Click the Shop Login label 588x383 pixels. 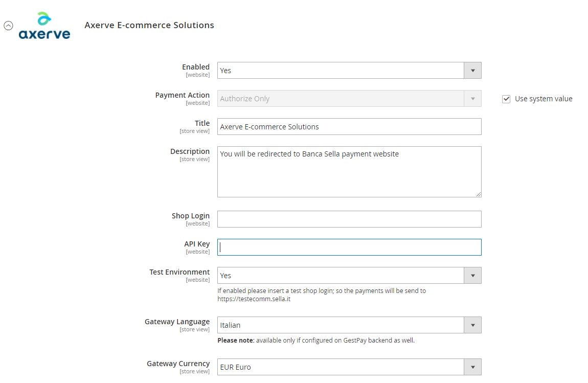tap(191, 216)
